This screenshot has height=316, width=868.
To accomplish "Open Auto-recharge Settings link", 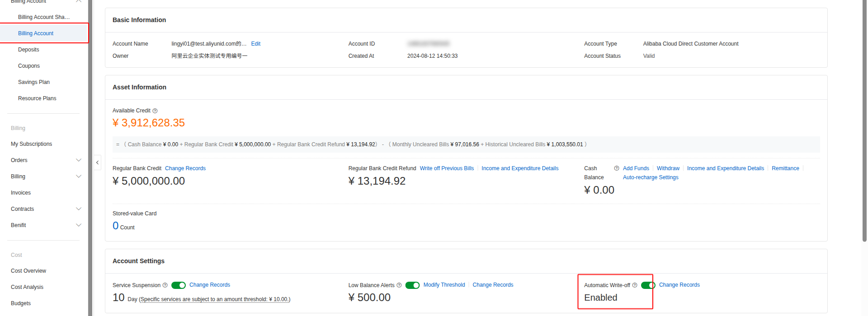I will coord(651,177).
